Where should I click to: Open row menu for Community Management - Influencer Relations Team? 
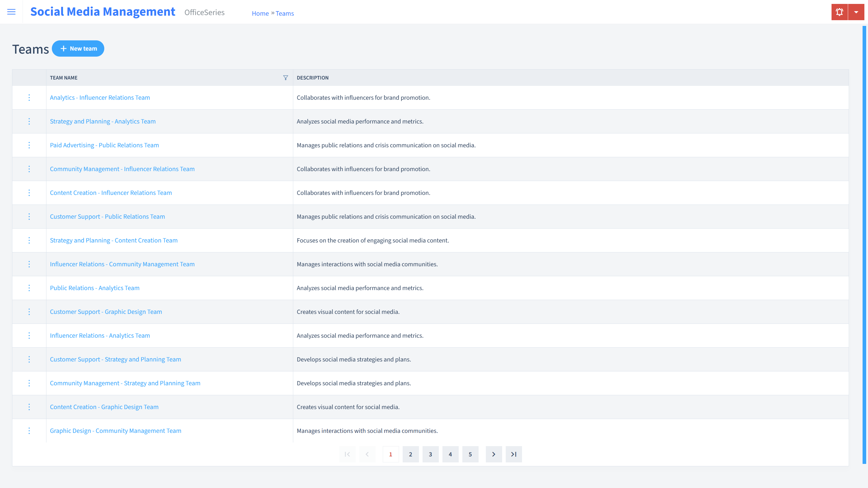click(x=29, y=169)
